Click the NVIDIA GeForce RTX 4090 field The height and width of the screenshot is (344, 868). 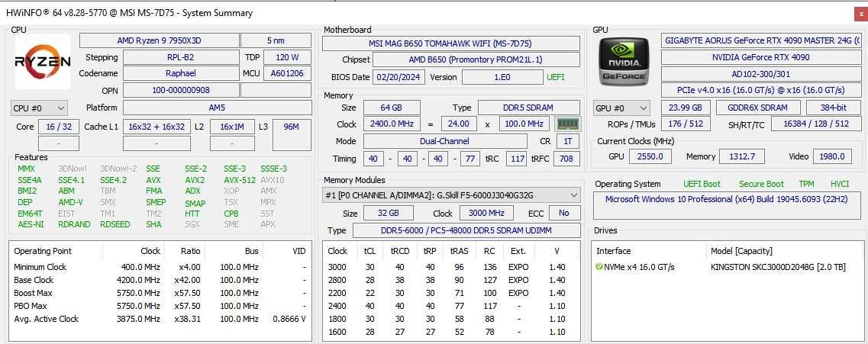pyautogui.click(x=761, y=57)
